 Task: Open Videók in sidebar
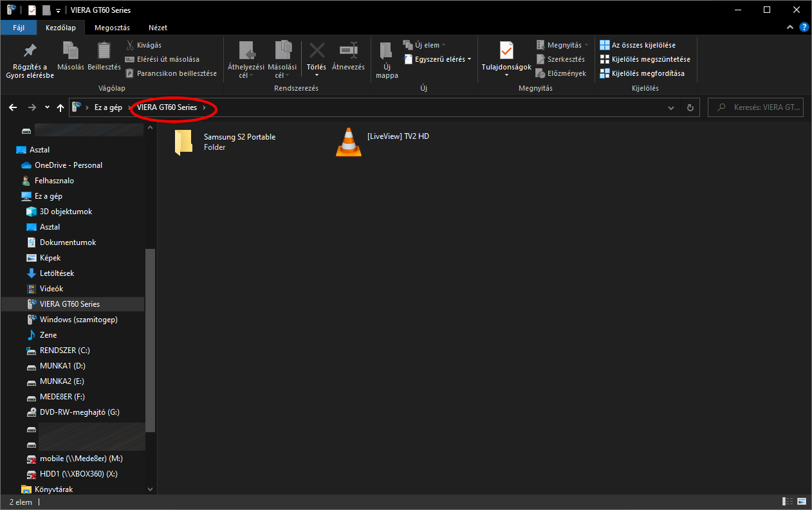pyautogui.click(x=44, y=289)
